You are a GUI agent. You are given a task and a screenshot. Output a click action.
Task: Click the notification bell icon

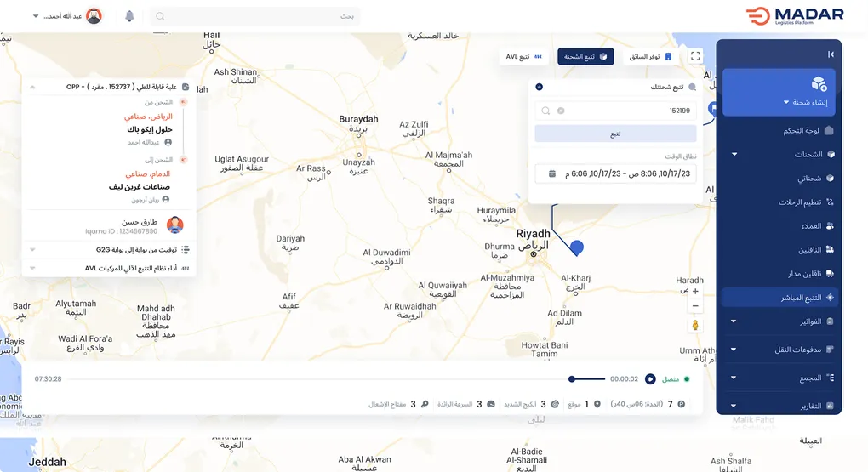pyautogui.click(x=129, y=16)
